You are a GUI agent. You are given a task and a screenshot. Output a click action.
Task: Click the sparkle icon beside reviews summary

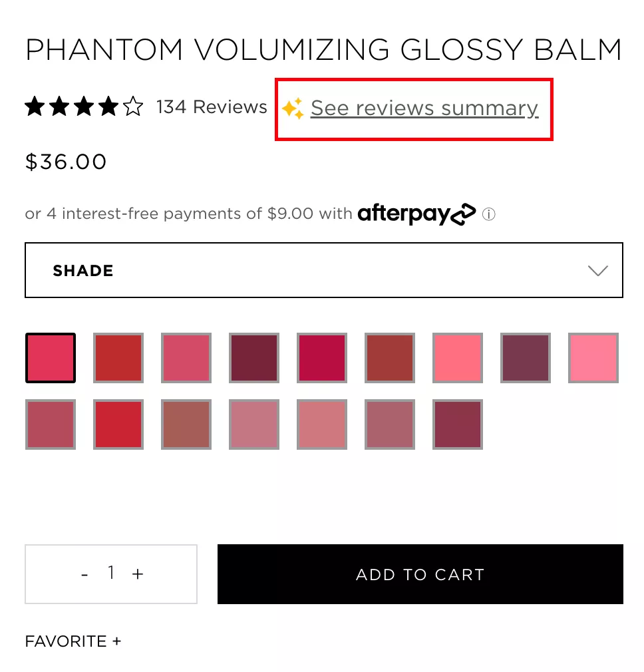click(x=293, y=108)
